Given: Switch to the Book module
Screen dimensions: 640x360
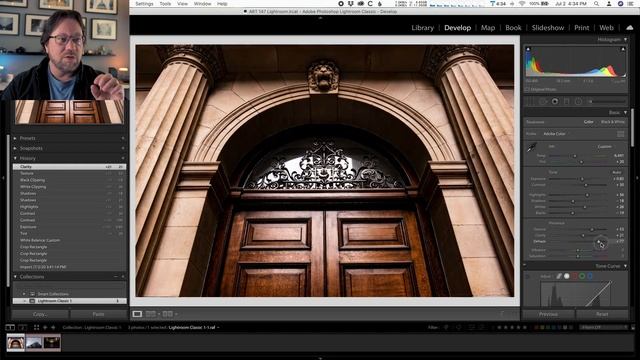Looking at the screenshot, I should pyautogui.click(x=513, y=28).
